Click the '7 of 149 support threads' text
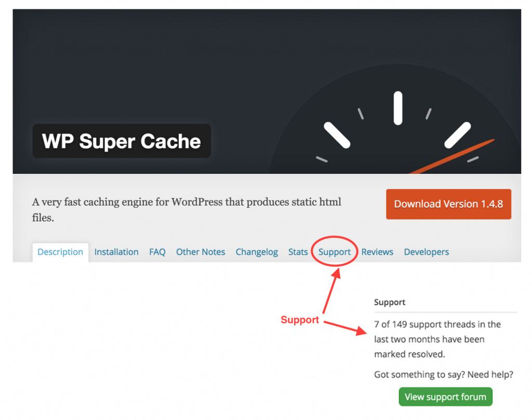Screen dimensions: 532x420 tap(437, 339)
